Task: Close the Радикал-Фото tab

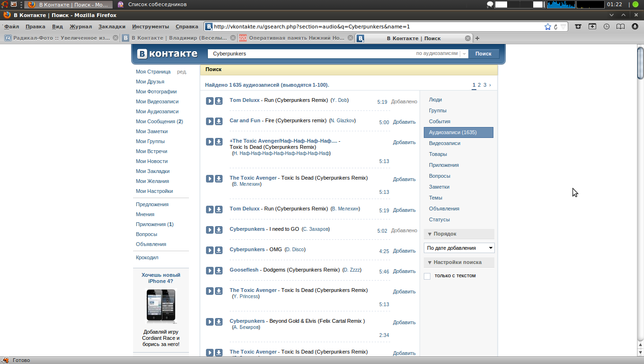Action: 115,38
